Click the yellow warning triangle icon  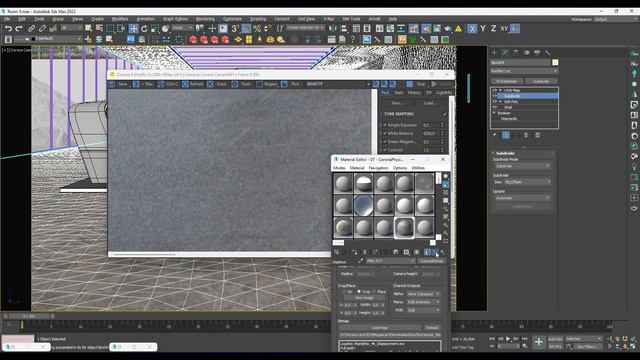[x=458, y=29]
